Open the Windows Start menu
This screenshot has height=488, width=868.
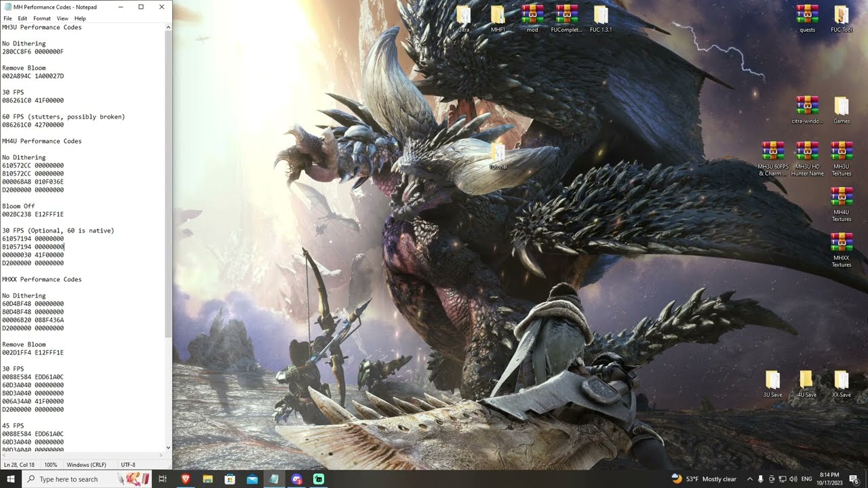point(10,479)
